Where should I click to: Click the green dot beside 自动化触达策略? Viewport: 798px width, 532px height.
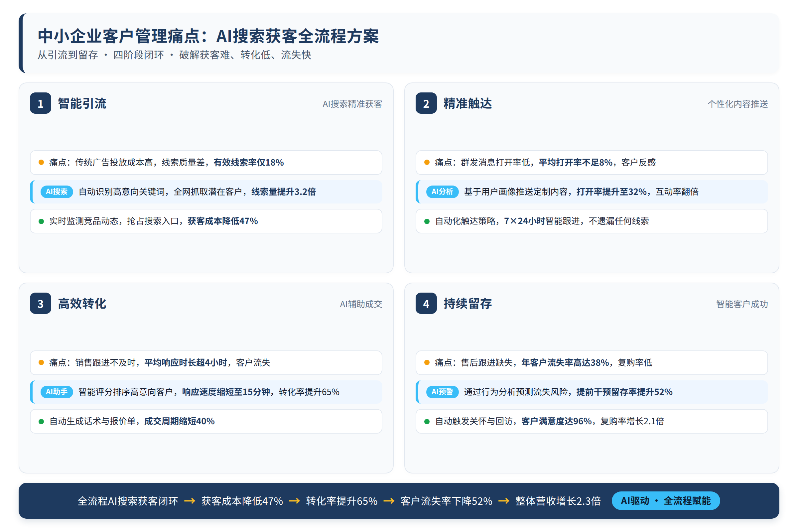(x=427, y=221)
